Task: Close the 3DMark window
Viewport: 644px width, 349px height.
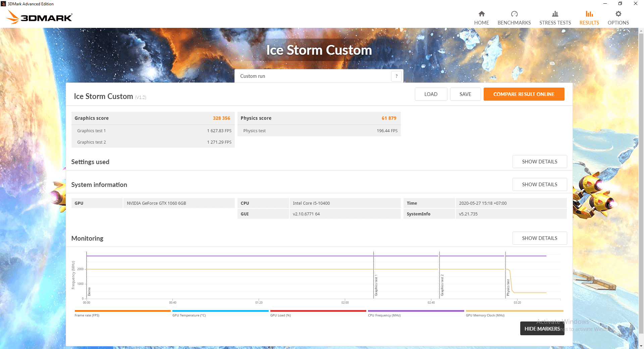Action: pos(636,4)
